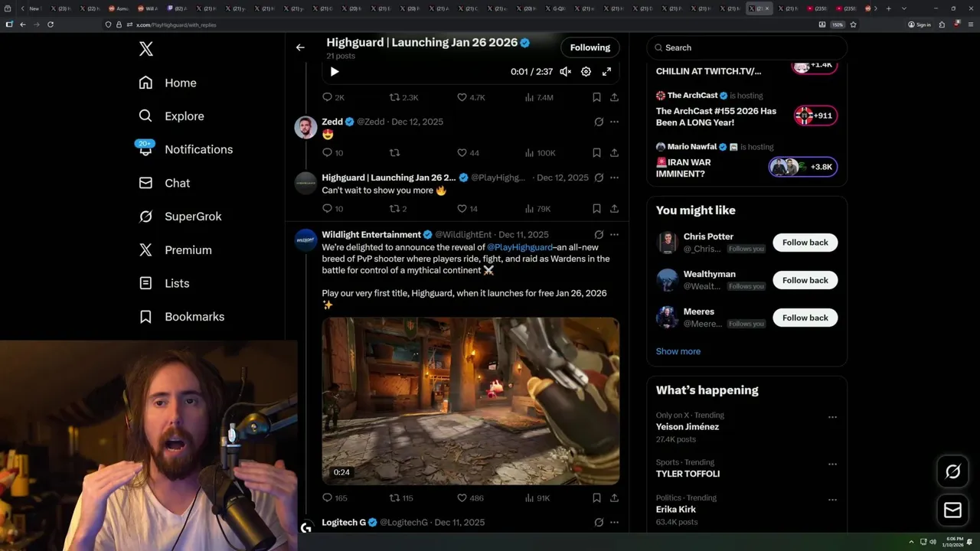Reply to Wildlight post with 165 comments
The height and width of the screenshot is (551, 980).
pyautogui.click(x=335, y=497)
